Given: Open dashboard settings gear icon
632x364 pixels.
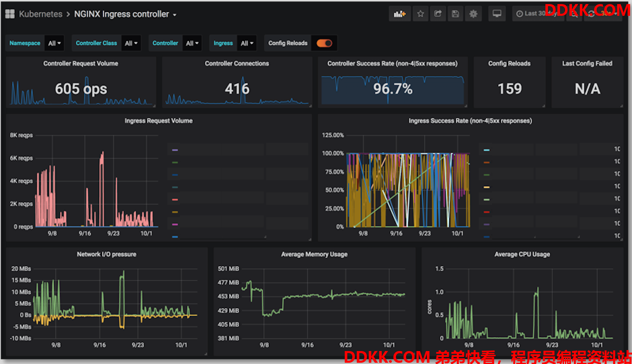Looking at the screenshot, I should 473,14.
